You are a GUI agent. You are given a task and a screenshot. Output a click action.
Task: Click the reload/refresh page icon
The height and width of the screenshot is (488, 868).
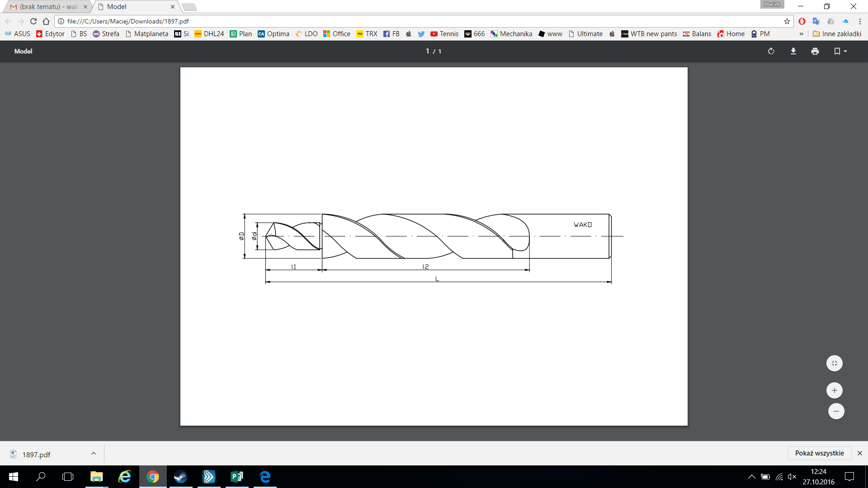[33, 21]
